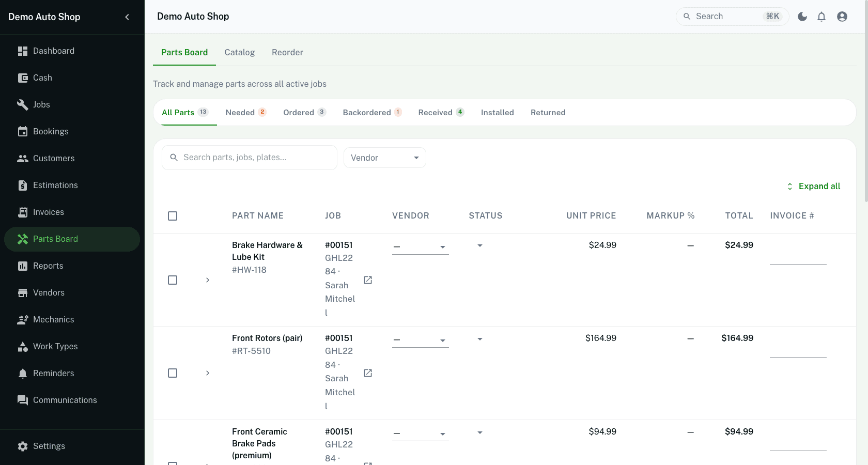Expand the Front Rotors (pair) row
868x465 pixels.
[208, 373]
